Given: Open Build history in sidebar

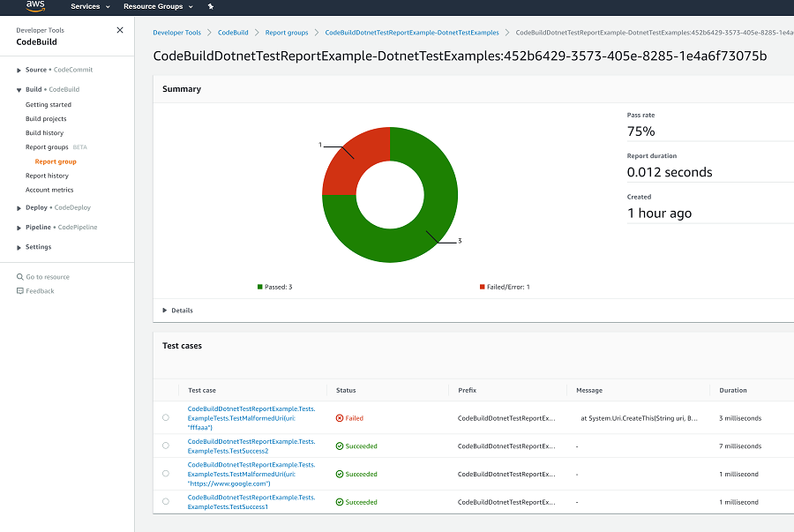Looking at the screenshot, I should (45, 133).
